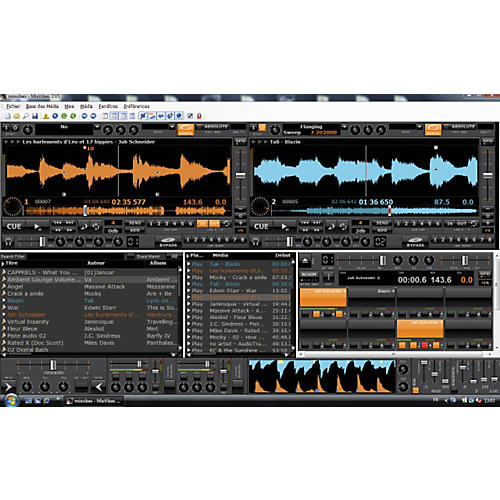Select 'Rated X (Doc Scott)' track row

click(x=90, y=343)
